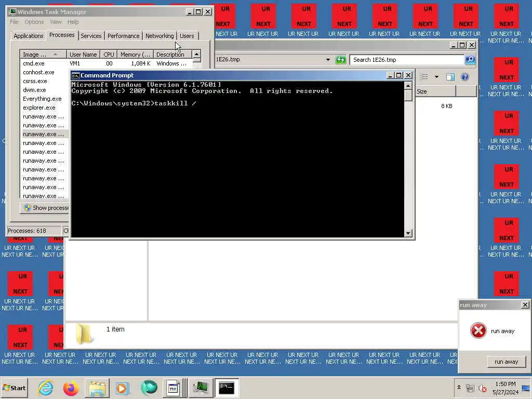Click the run away dialog button
The image size is (532, 399).
click(506, 362)
